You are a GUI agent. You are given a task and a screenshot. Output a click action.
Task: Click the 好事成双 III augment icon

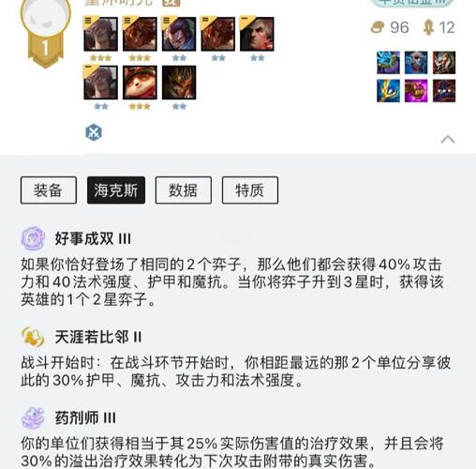click(x=33, y=238)
